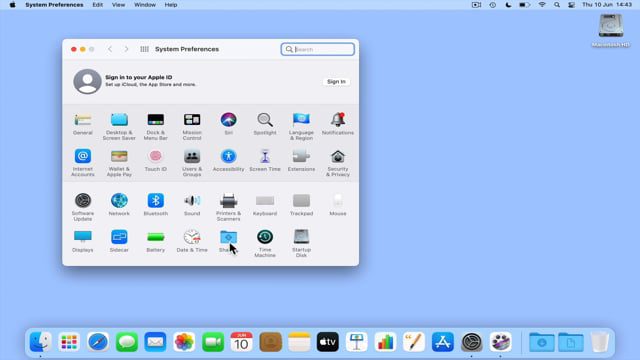640x360 pixels.
Task: Open App Store from the Dock
Action: click(x=443, y=342)
